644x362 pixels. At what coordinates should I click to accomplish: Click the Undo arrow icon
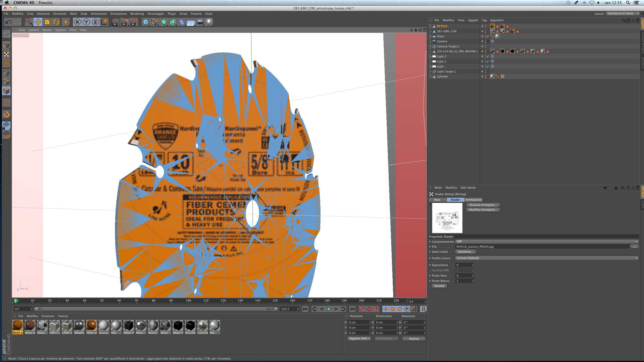pyautogui.click(x=8, y=22)
